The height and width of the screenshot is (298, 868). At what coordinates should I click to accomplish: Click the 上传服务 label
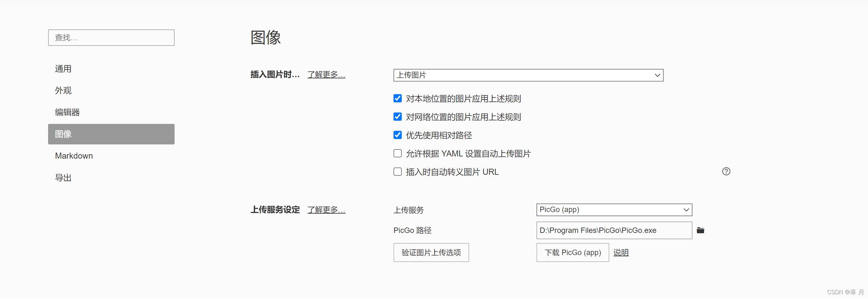[x=408, y=210]
